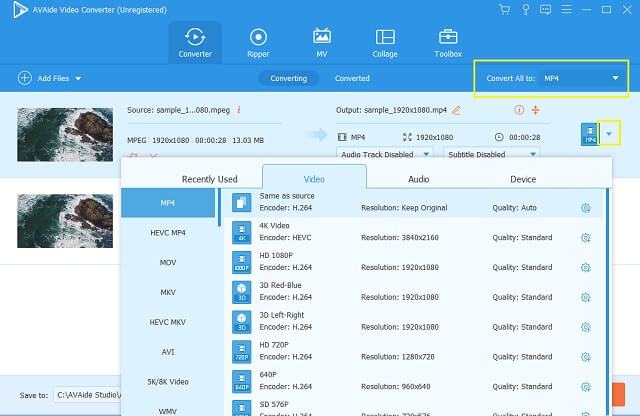This screenshot has width=640, height=416.
Task: Open the Toolbox module
Action: pyautogui.click(x=448, y=42)
